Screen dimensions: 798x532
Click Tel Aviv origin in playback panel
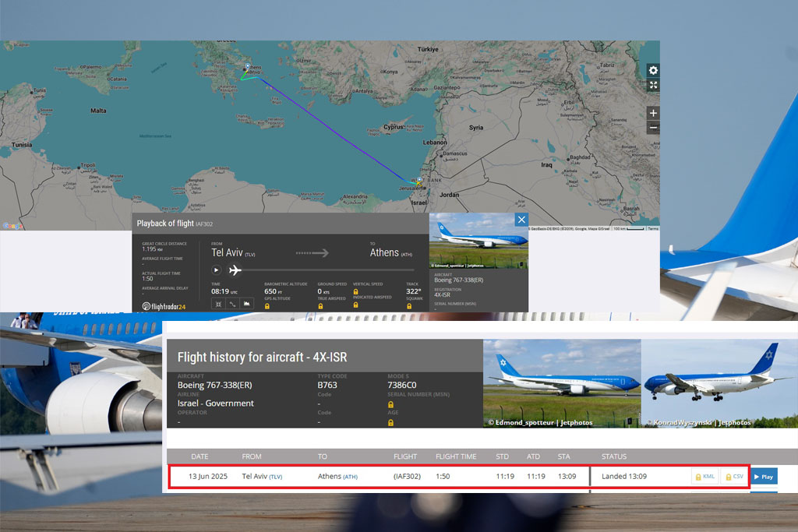click(x=233, y=253)
